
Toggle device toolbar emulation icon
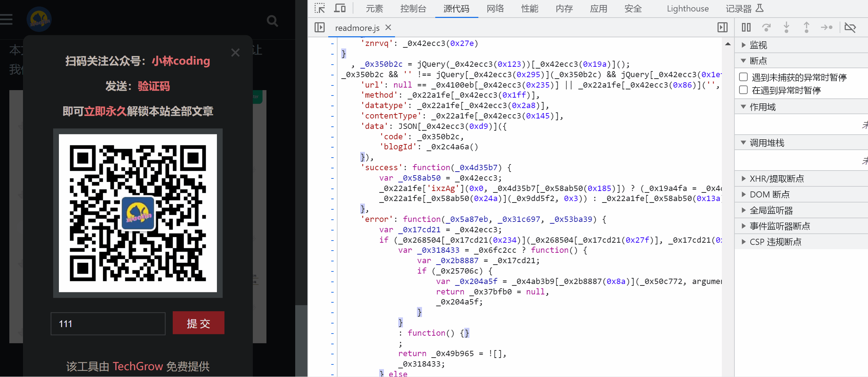(340, 8)
